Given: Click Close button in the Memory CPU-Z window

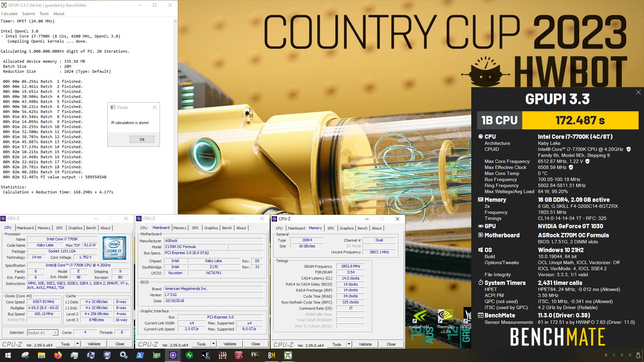Looking at the screenshot, I should coord(391,344).
